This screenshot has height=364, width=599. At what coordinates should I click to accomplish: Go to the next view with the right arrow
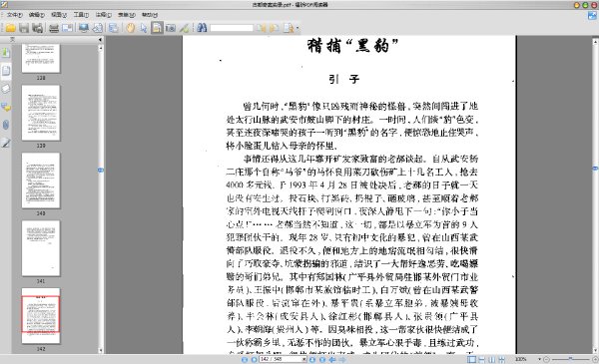342,359
